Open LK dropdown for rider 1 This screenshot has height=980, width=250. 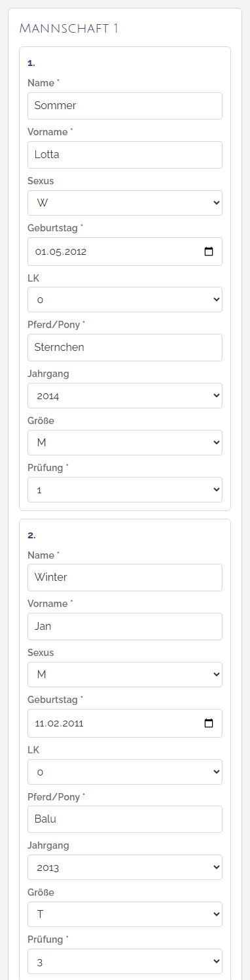click(x=125, y=300)
